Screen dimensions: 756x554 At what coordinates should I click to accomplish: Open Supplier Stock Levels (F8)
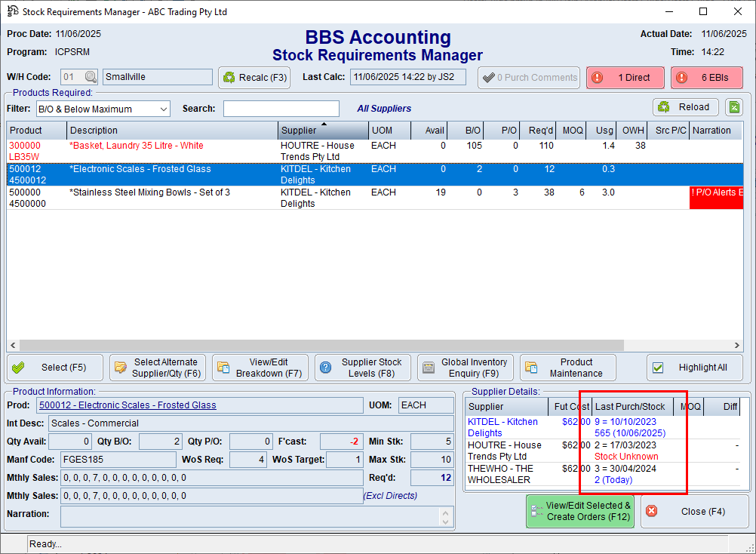[x=363, y=368]
